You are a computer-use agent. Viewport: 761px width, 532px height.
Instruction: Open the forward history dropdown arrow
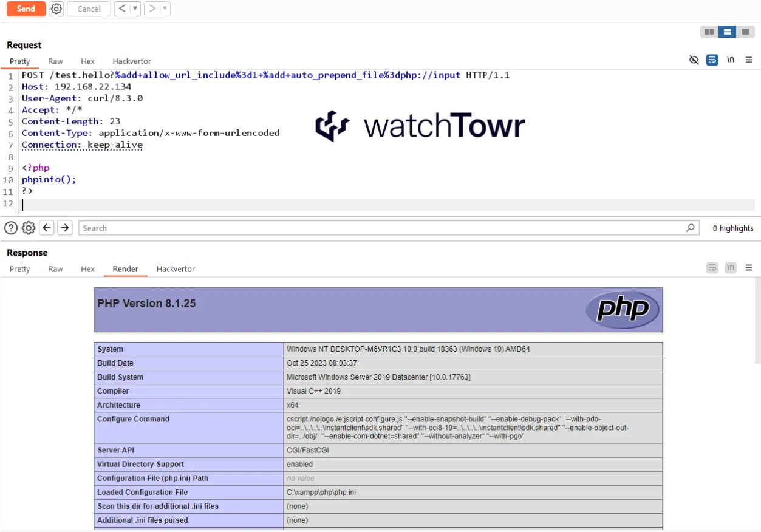point(165,9)
